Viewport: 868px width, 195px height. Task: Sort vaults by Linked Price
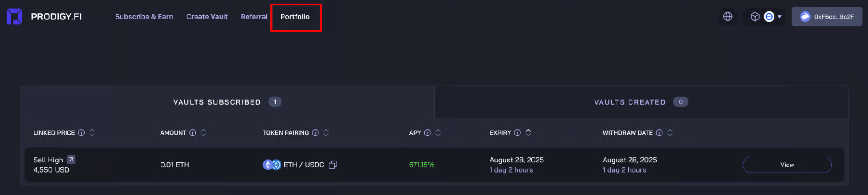click(92, 133)
